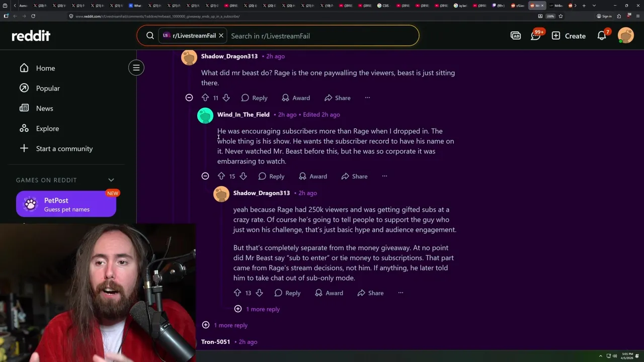
Task: Remove the r/LivestreamFail search filter chip
Action: coord(221,36)
